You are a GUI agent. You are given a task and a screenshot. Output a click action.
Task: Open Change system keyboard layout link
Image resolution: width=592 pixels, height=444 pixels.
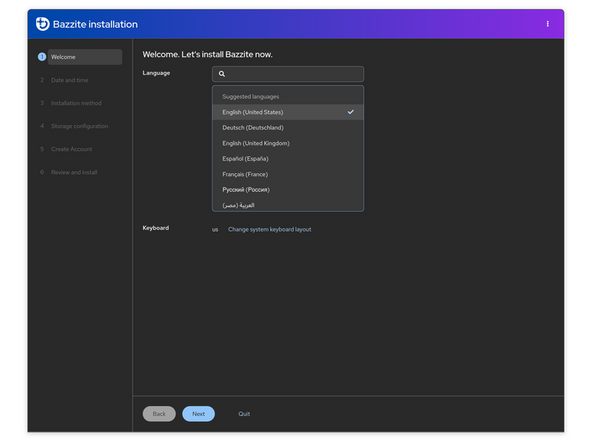(x=270, y=229)
